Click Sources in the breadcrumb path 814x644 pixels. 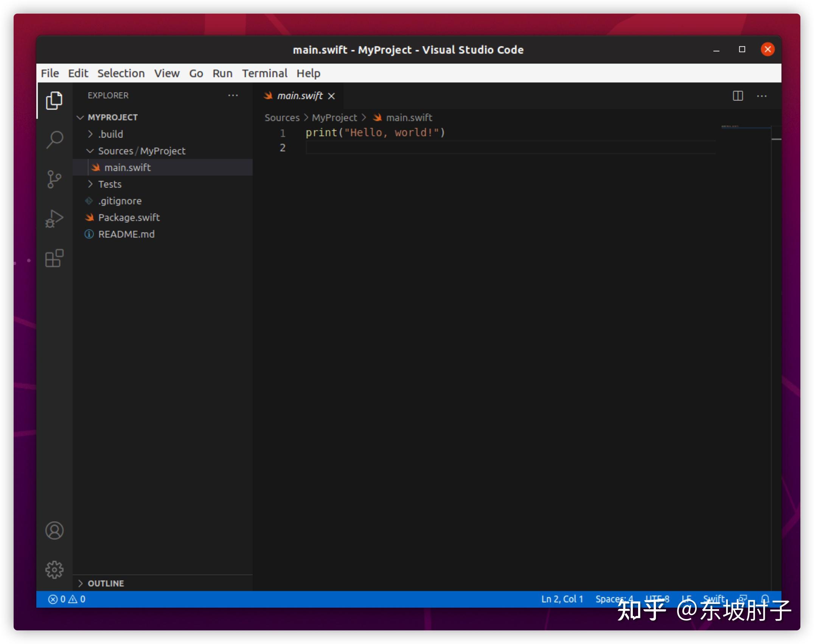(x=282, y=118)
